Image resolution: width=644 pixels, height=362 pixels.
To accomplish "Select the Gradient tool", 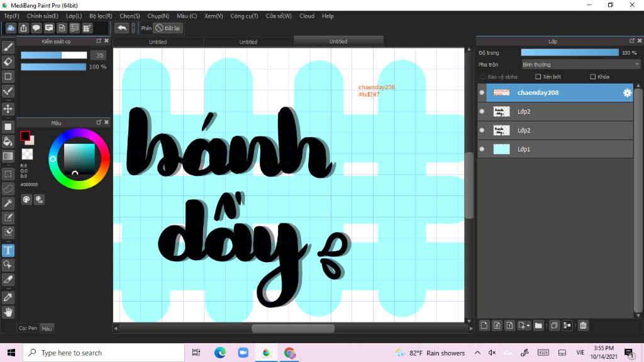I will (8, 156).
